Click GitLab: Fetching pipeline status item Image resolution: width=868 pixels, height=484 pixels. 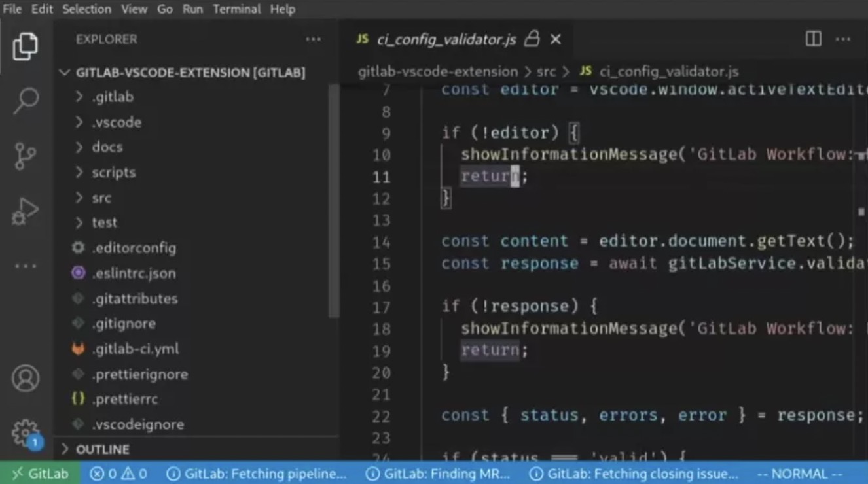(257, 474)
